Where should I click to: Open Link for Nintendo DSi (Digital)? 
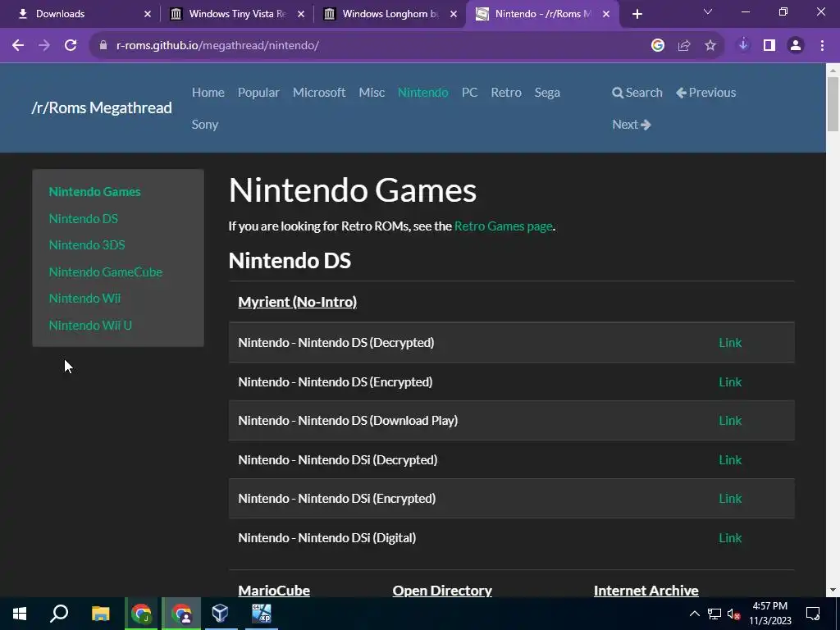click(729, 538)
